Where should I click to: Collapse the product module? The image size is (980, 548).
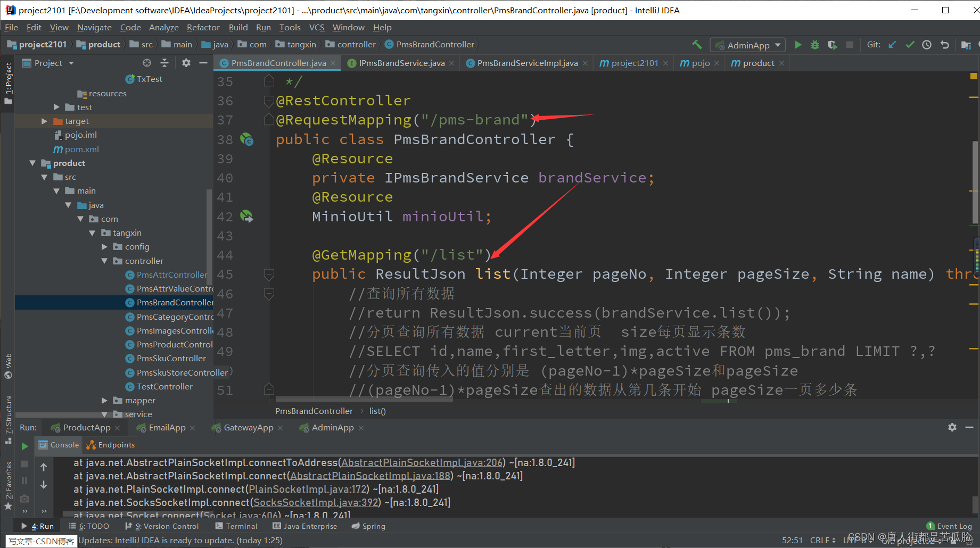32,163
